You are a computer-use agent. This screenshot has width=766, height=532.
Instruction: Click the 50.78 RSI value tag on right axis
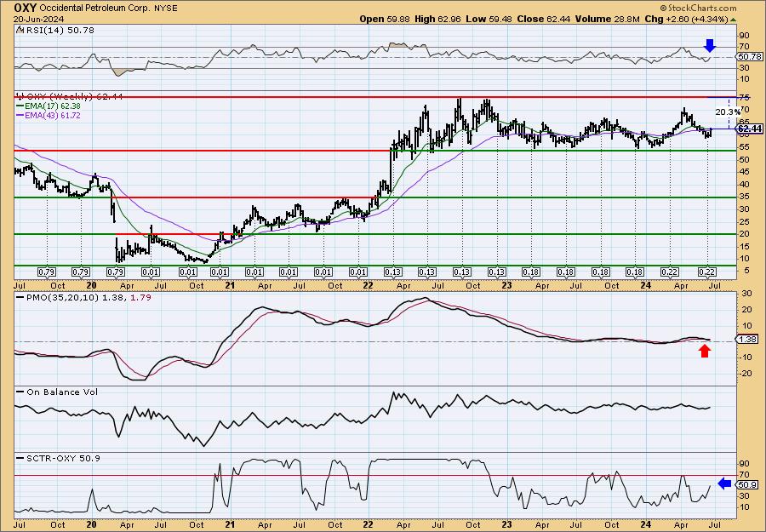click(x=749, y=57)
